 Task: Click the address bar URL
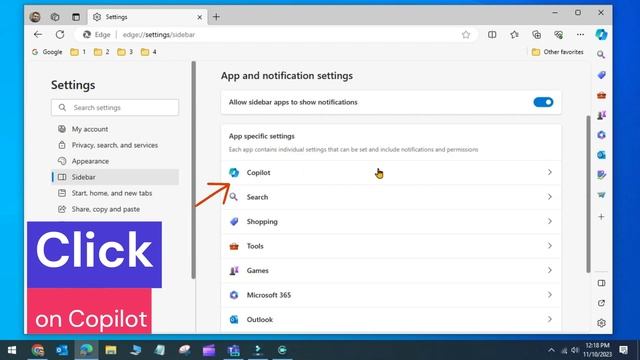tap(159, 35)
